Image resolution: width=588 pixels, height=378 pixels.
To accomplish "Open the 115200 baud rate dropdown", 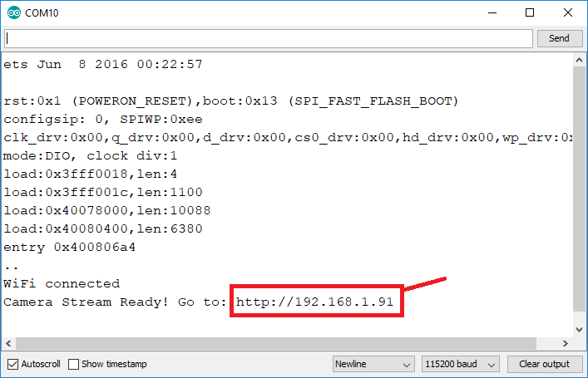I will point(462,364).
